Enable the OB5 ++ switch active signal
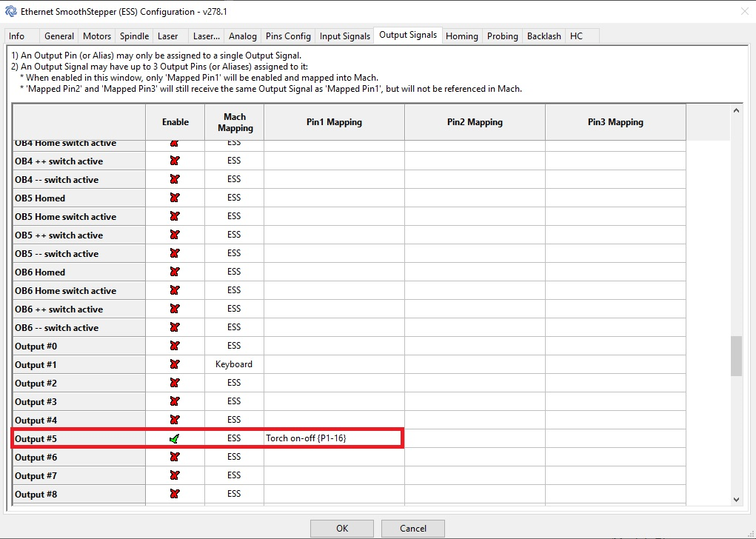The image size is (756, 539). 175,235
